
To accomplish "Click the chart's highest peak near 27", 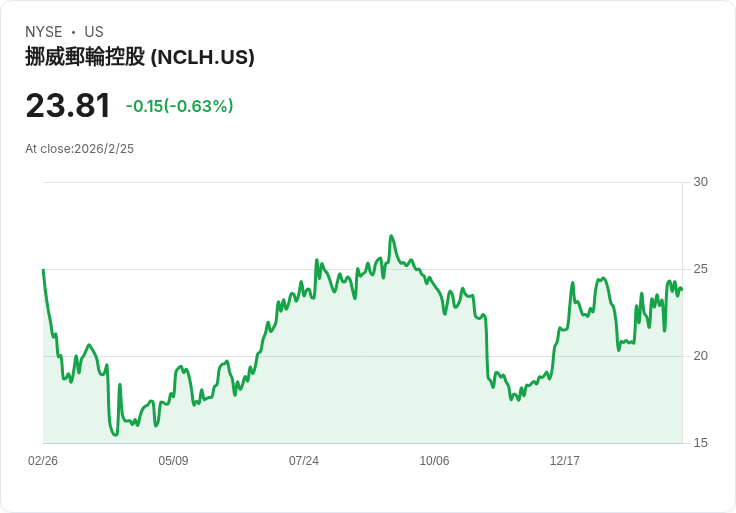I will click(x=391, y=236).
